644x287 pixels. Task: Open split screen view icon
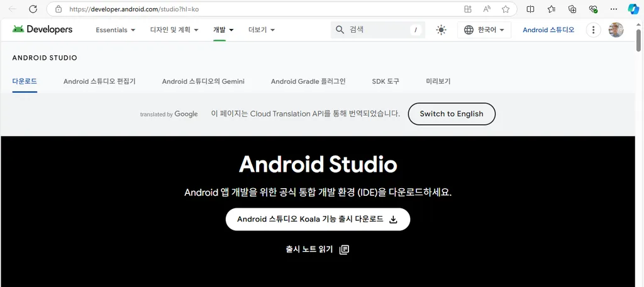click(x=530, y=9)
